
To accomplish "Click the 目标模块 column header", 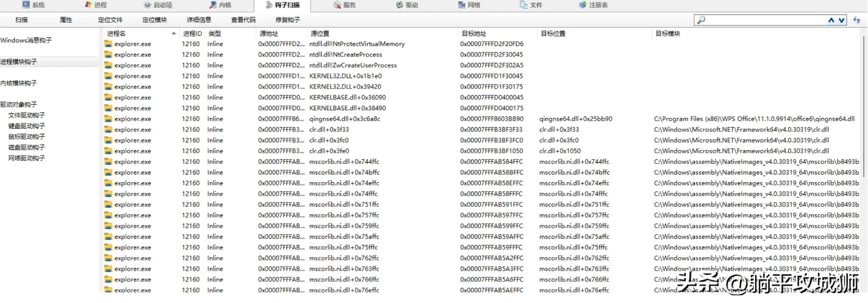I will [757, 33].
